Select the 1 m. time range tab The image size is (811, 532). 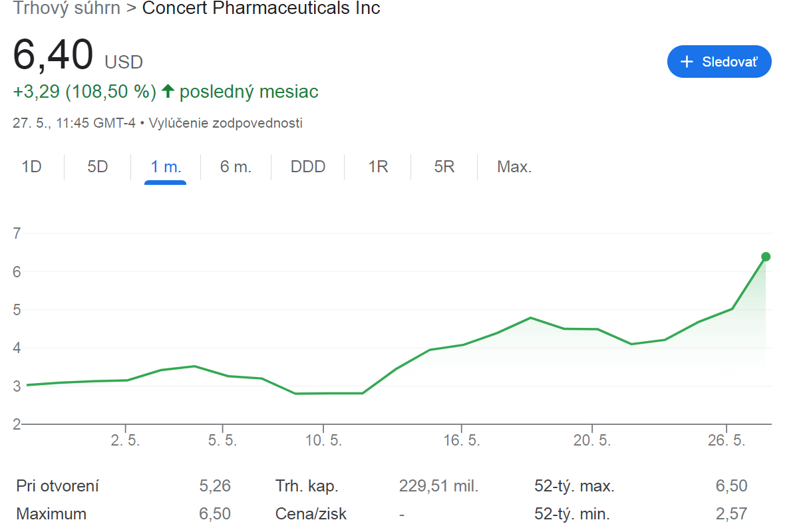click(x=166, y=167)
